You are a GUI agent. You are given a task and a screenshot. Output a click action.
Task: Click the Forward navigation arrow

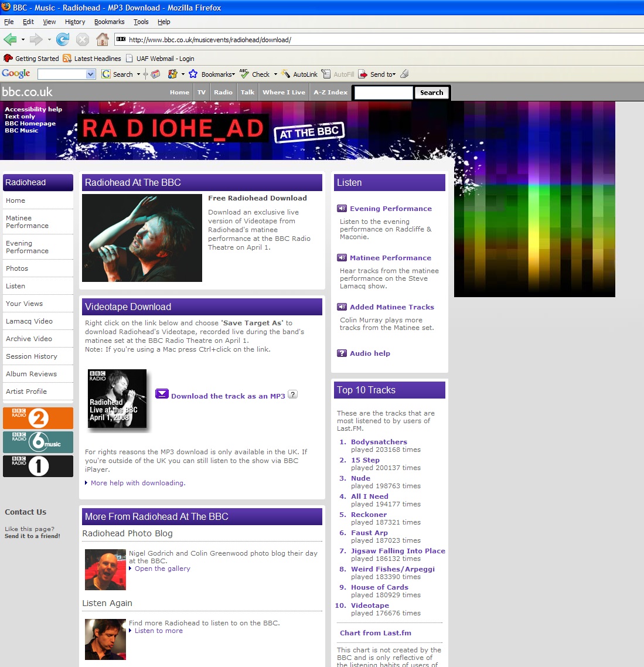point(36,39)
